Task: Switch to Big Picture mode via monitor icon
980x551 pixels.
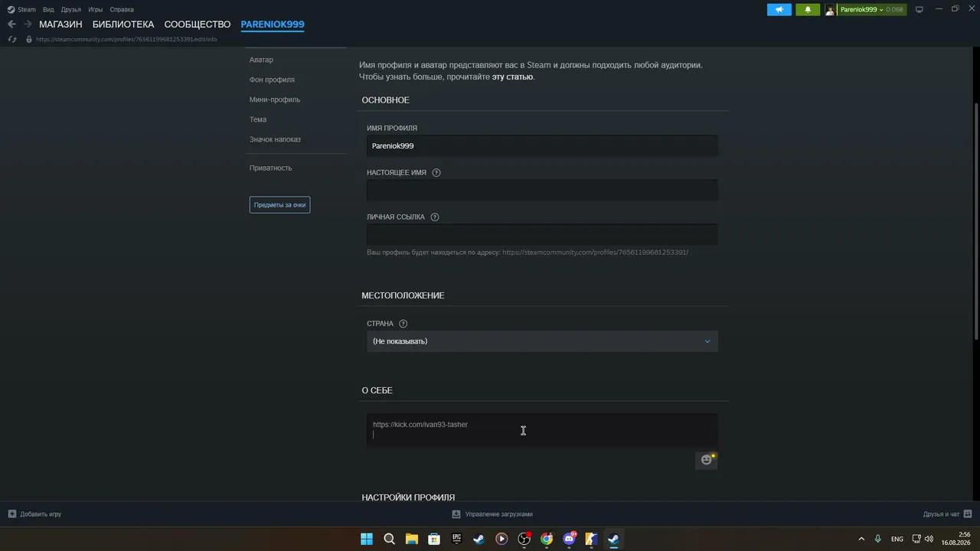Action: (920, 9)
